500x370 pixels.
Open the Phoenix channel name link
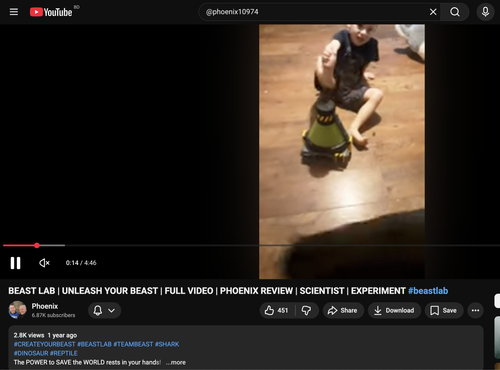pyautogui.click(x=45, y=306)
